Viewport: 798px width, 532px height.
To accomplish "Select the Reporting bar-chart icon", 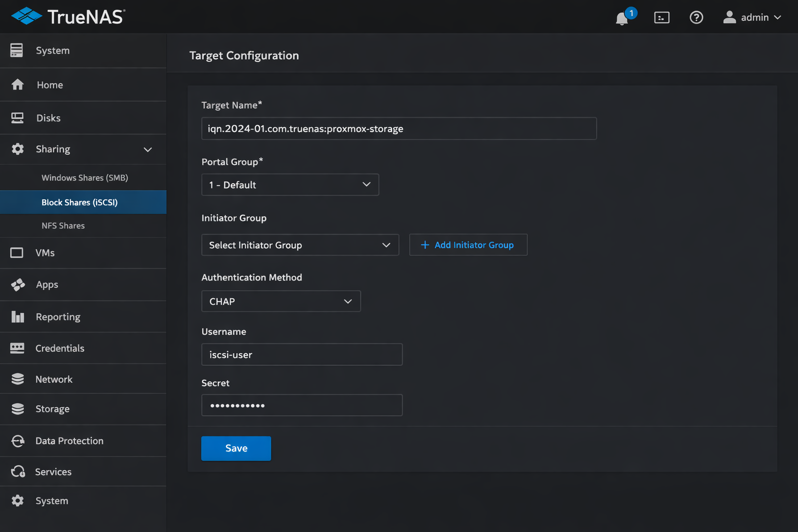I will tap(18, 316).
